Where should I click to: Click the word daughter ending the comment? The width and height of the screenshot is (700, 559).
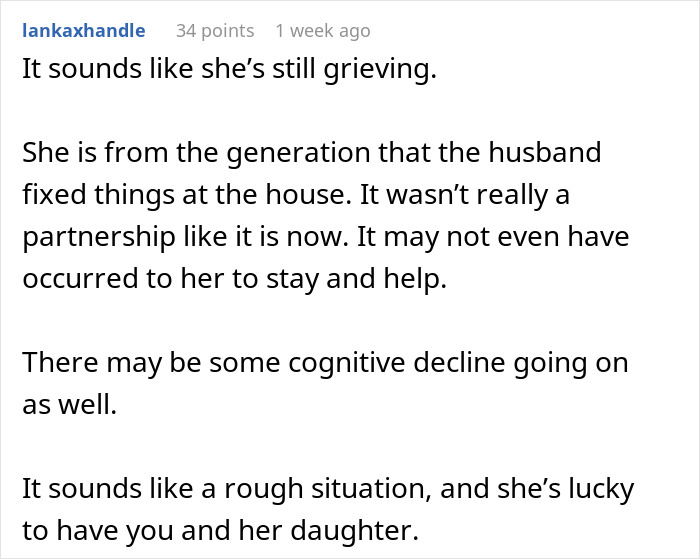(x=354, y=530)
